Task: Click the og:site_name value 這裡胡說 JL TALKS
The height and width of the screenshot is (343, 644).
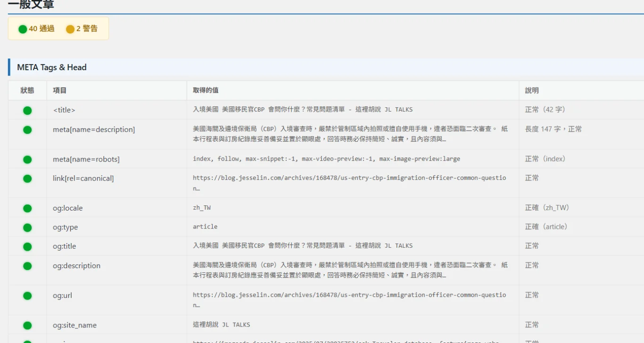Action: tap(222, 325)
